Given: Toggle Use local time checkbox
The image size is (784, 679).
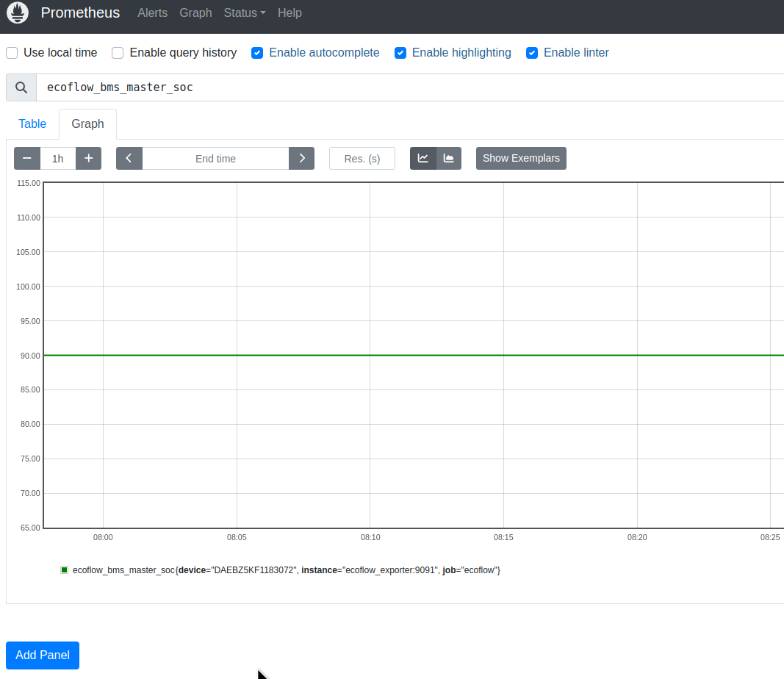Looking at the screenshot, I should (x=12, y=52).
